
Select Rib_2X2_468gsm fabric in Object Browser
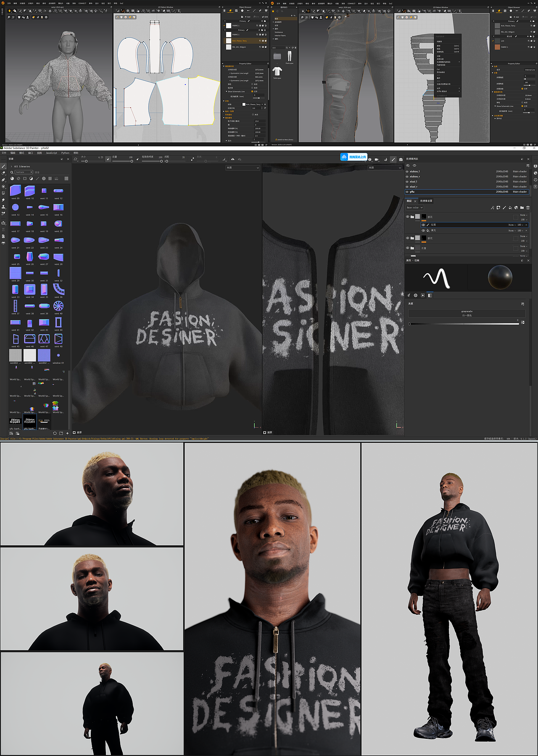[x=246, y=47]
